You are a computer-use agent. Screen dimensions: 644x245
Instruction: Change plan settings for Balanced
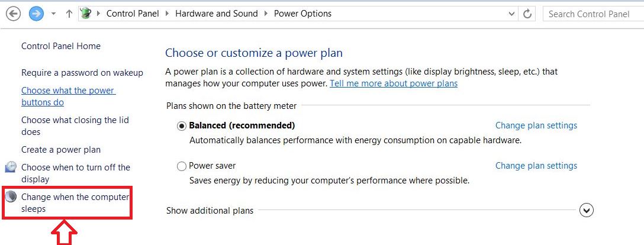click(x=536, y=125)
